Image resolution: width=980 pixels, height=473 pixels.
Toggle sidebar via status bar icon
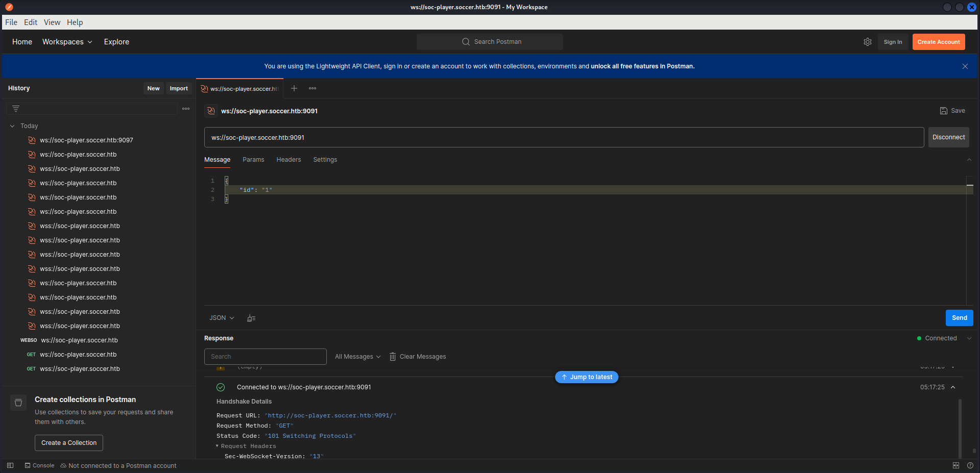10,465
